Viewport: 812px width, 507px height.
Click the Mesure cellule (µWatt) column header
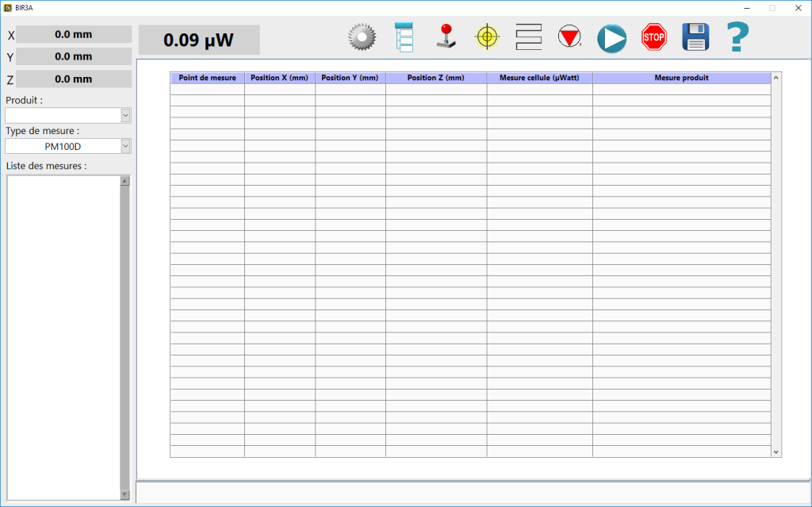point(539,78)
